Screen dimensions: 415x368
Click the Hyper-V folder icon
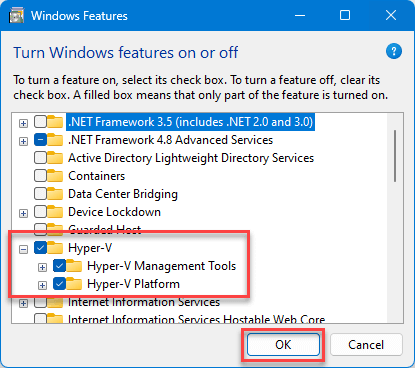point(55,248)
